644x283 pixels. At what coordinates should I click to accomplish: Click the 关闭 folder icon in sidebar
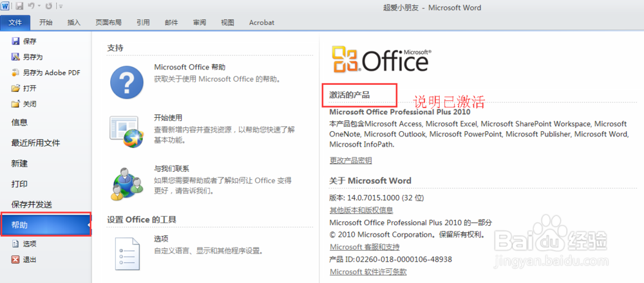pyautogui.click(x=15, y=104)
